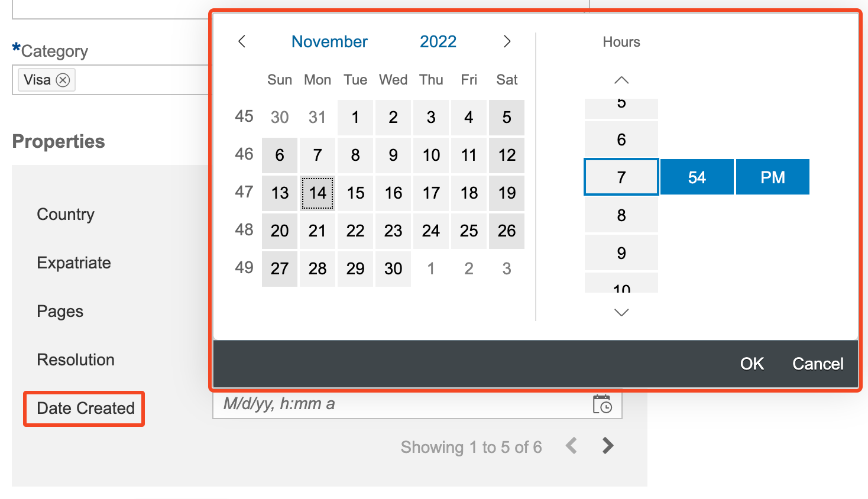Toggle the PM period selector
The width and height of the screenshot is (868, 499).
pos(772,177)
